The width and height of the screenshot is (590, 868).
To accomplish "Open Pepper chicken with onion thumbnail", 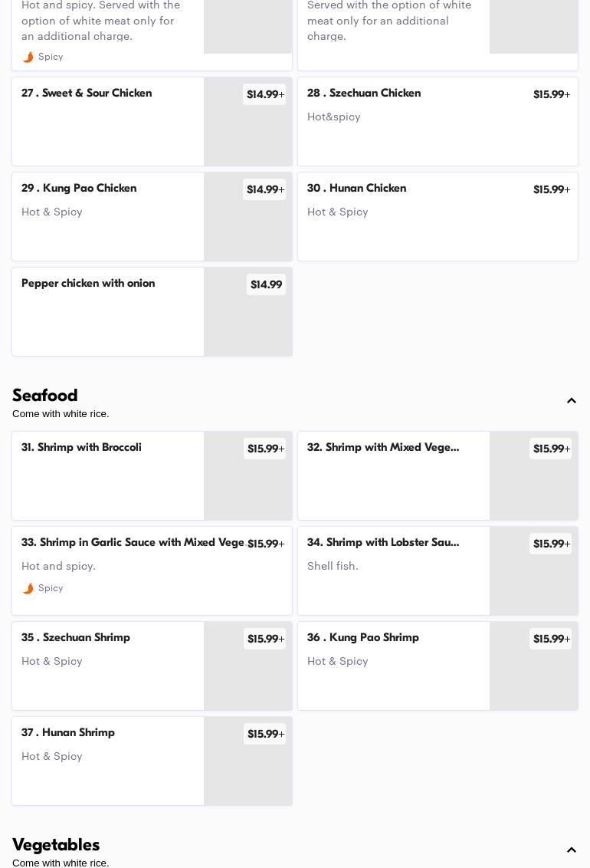I will pyautogui.click(x=247, y=322).
